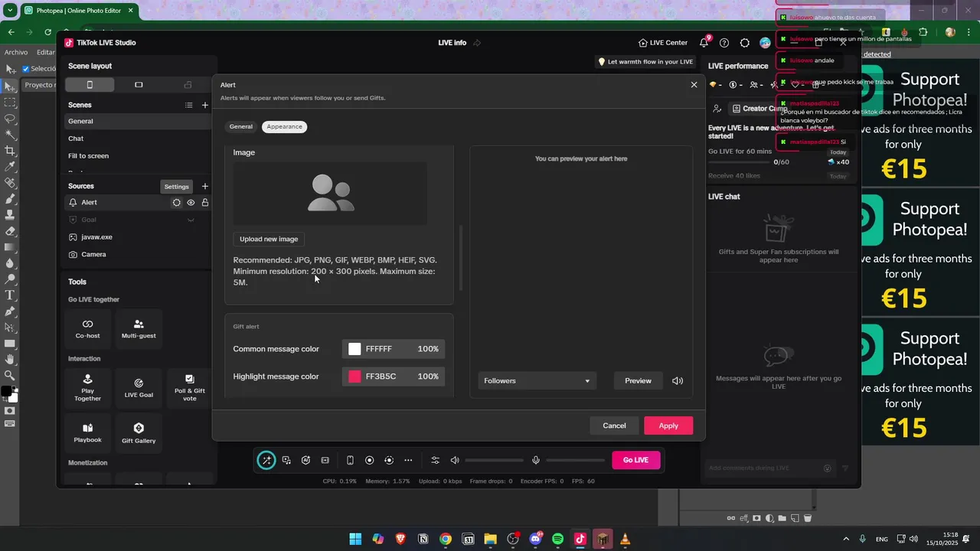Open Spotify from Windows taskbar
The image size is (980, 551).
pyautogui.click(x=557, y=539)
